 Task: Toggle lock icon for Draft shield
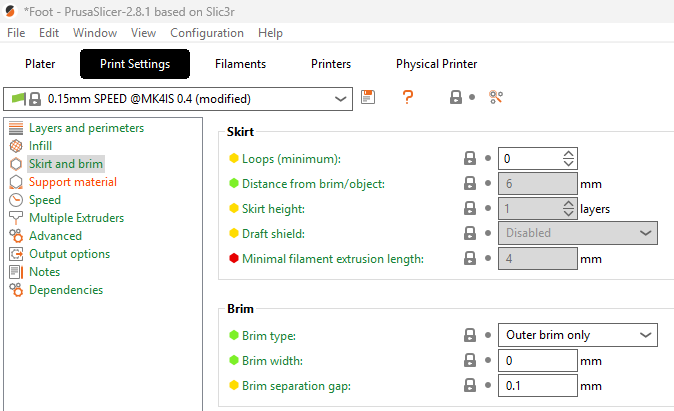point(470,233)
